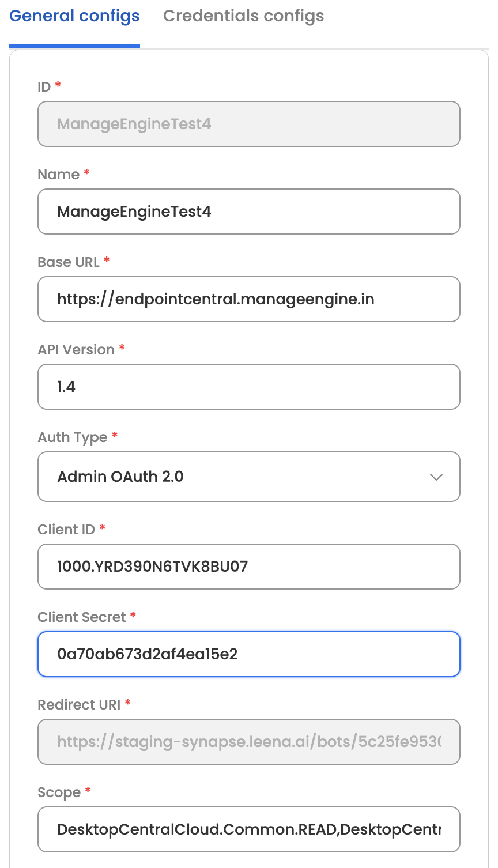Click the Auth Type chevron arrow
Screen dimensions: 498x868
coord(436,477)
